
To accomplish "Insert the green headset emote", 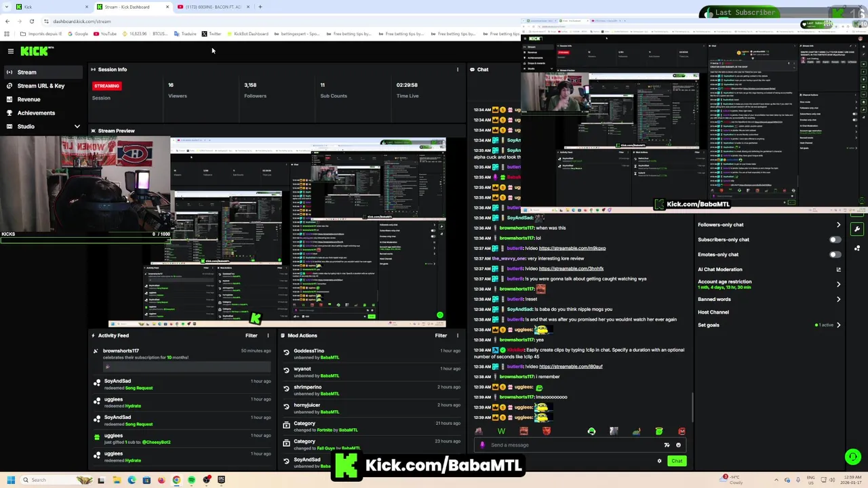I will tap(591, 431).
